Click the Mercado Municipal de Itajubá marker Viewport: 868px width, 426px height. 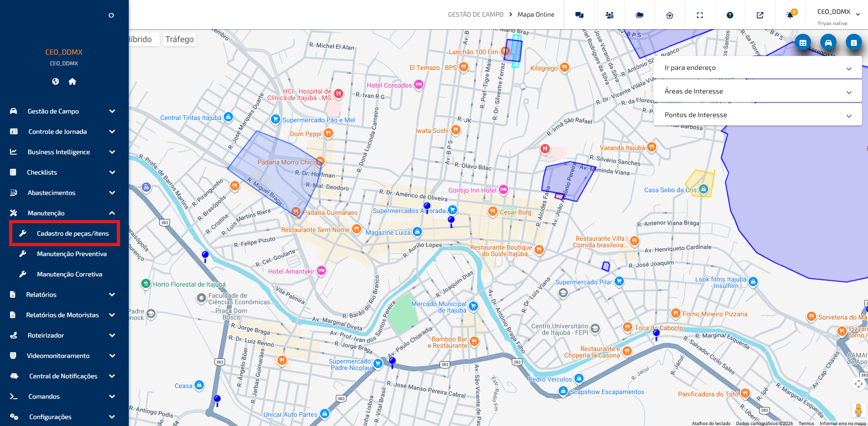tap(473, 306)
